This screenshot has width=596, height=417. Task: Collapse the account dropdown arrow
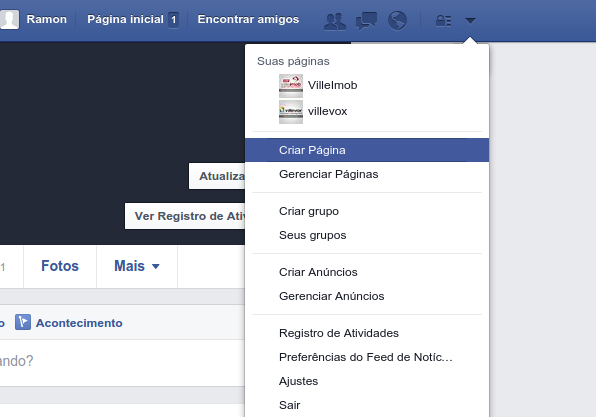(x=470, y=21)
